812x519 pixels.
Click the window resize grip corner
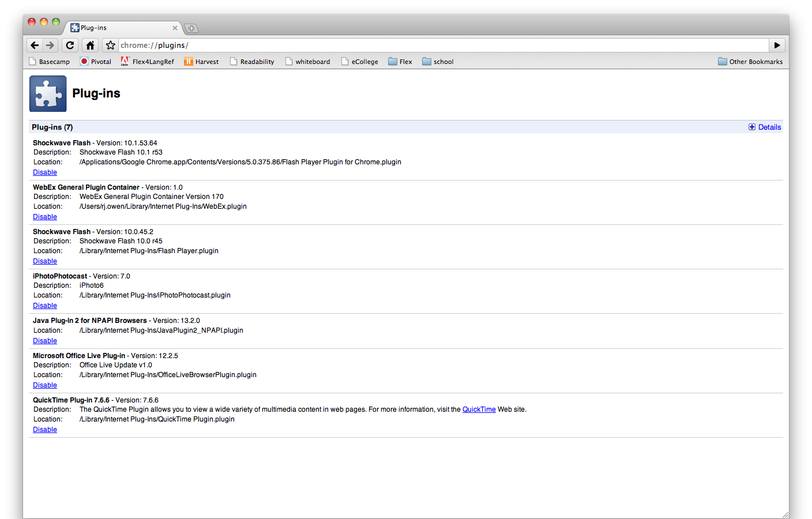(x=785, y=514)
